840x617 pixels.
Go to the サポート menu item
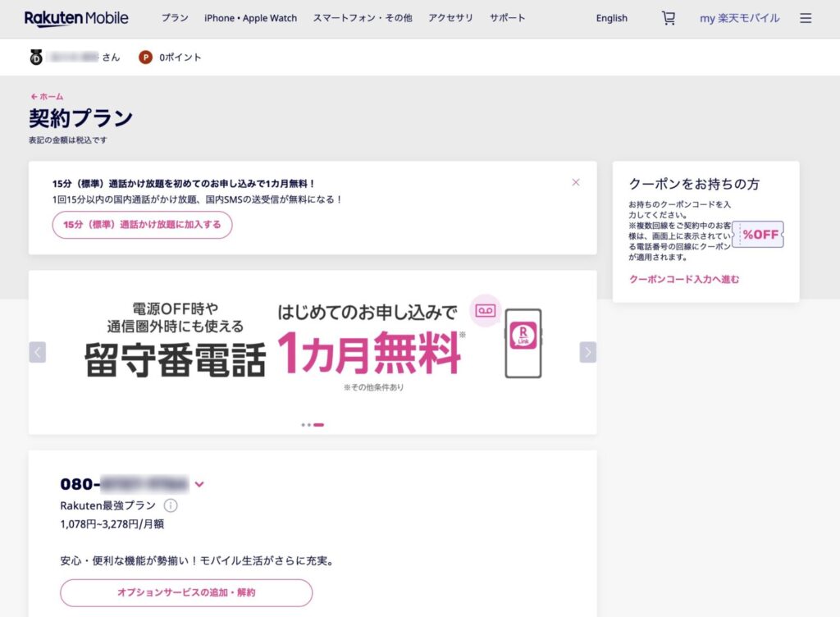[x=507, y=18]
